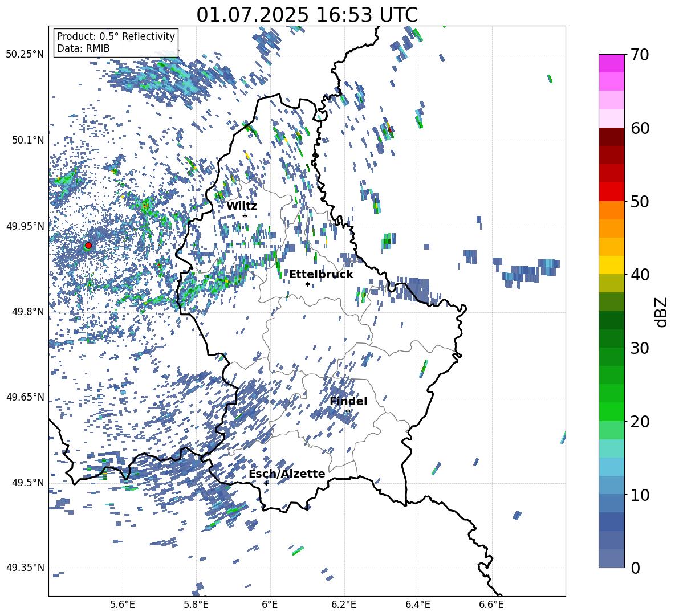Click the Findel location label

point(348,401)
